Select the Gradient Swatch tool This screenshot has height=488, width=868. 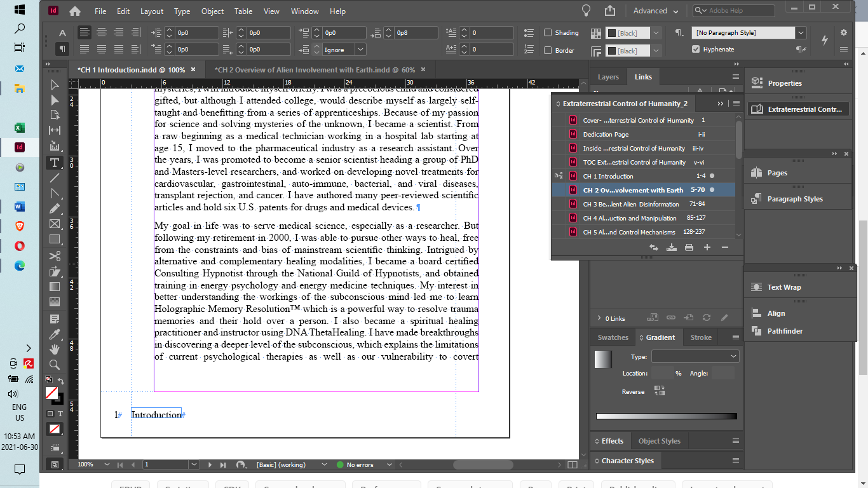pyautogui.click(x=55, y=286)
